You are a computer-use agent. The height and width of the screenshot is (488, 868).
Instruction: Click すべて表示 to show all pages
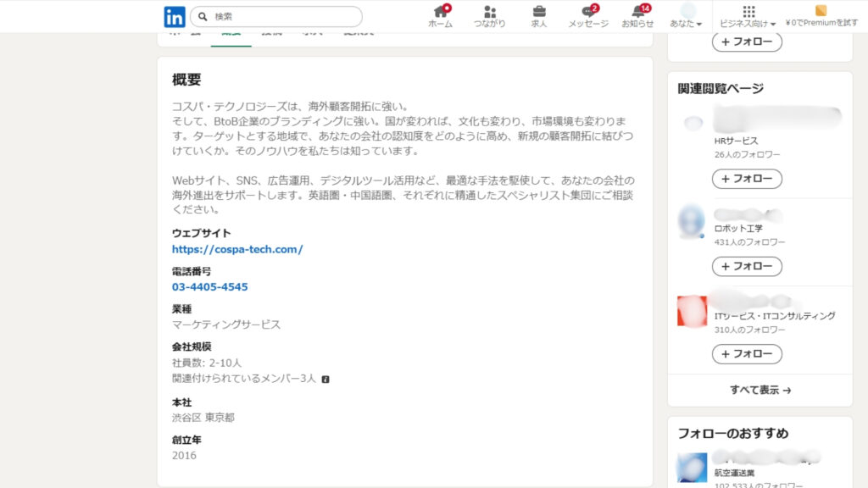[760, 391]
